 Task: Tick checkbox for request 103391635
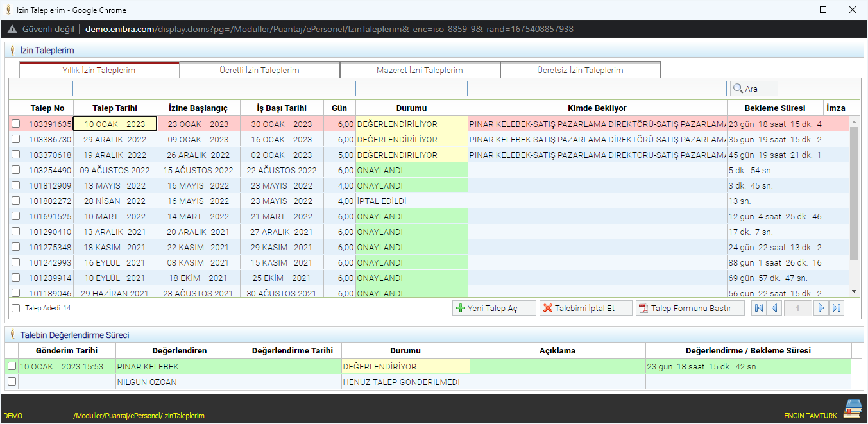(x=15, y=124)
